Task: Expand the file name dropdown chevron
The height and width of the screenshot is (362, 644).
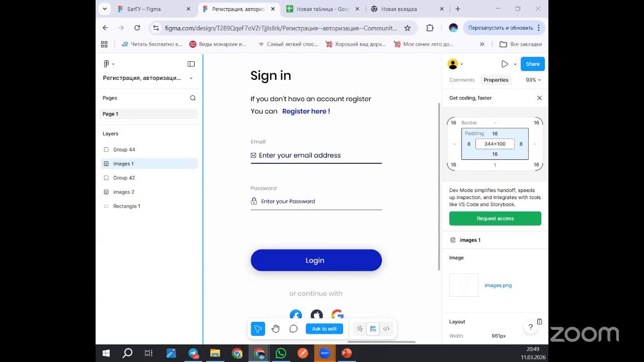Action: coord(191,78)
